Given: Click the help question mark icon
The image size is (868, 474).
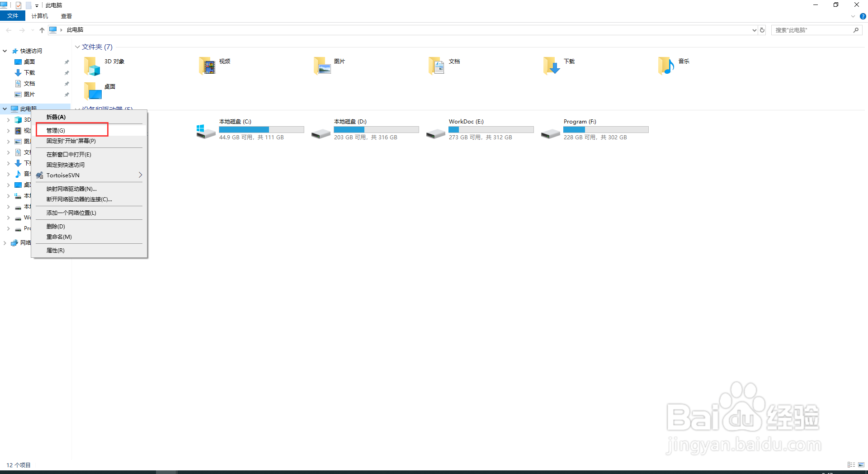Looking at the screenshot, I should 863,16.
